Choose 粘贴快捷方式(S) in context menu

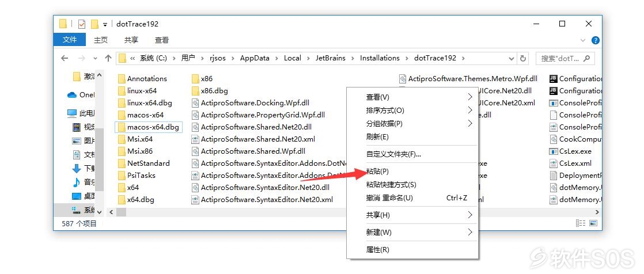coord(412,185)
